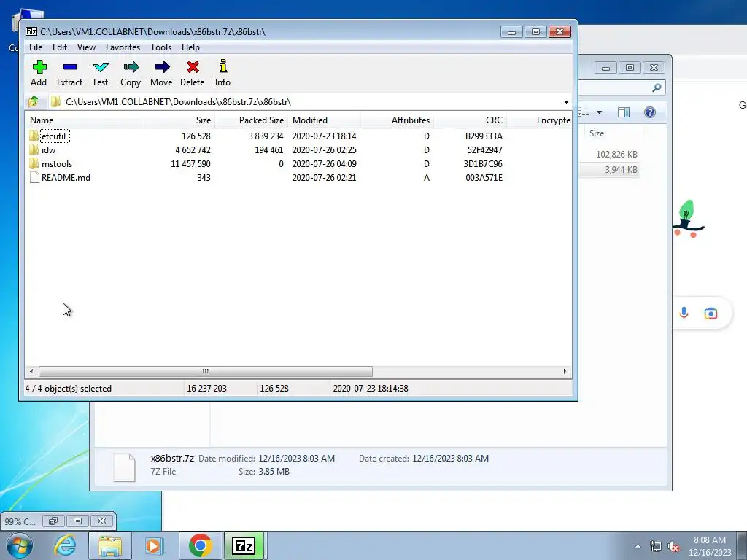Click Explorer Size column header

pyautogui.click(x=613, y=133)
